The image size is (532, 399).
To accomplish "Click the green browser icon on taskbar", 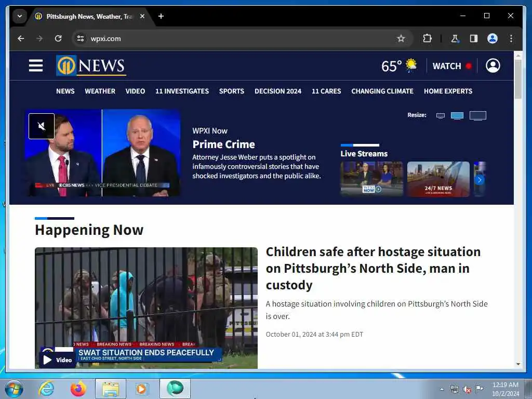I will 175,389.
